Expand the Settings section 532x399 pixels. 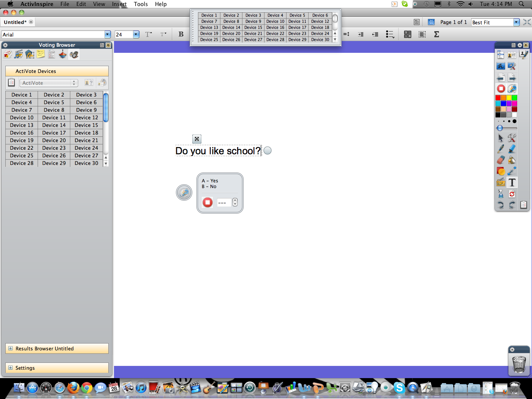pos(11,368)
